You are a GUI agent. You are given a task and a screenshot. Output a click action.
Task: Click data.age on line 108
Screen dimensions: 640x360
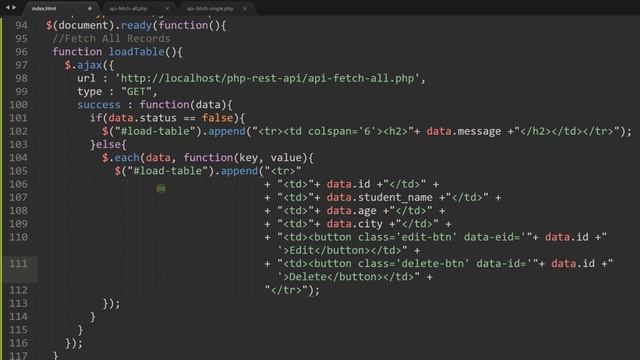(x=351, y=211)
